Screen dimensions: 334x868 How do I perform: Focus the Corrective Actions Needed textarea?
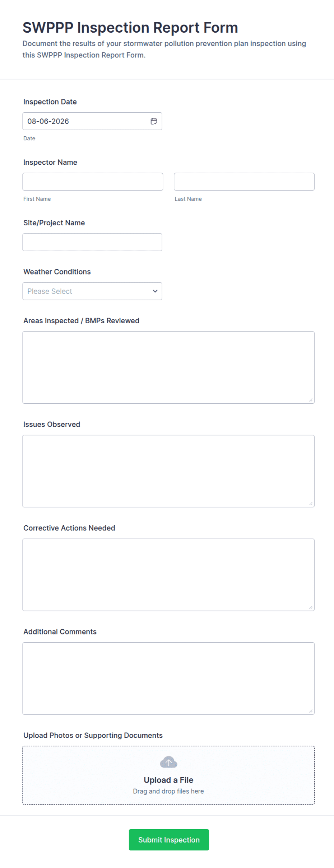pos(168,574)
